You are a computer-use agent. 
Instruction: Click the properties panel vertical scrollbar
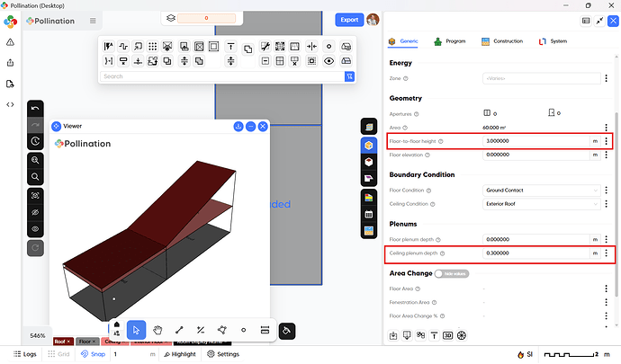616,204
